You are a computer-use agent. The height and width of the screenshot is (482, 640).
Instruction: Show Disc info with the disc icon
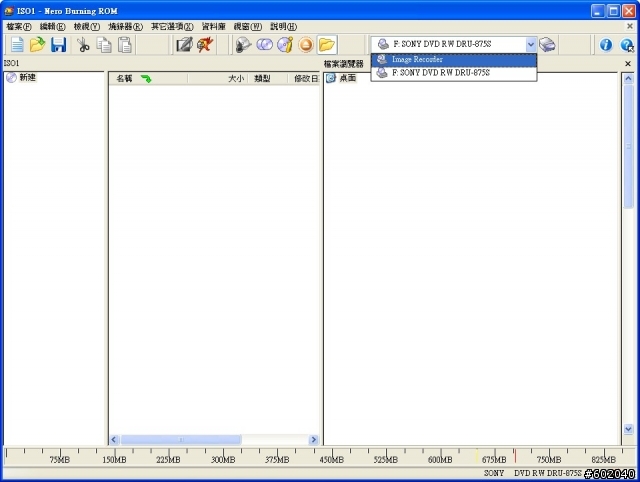coord(285,44)
